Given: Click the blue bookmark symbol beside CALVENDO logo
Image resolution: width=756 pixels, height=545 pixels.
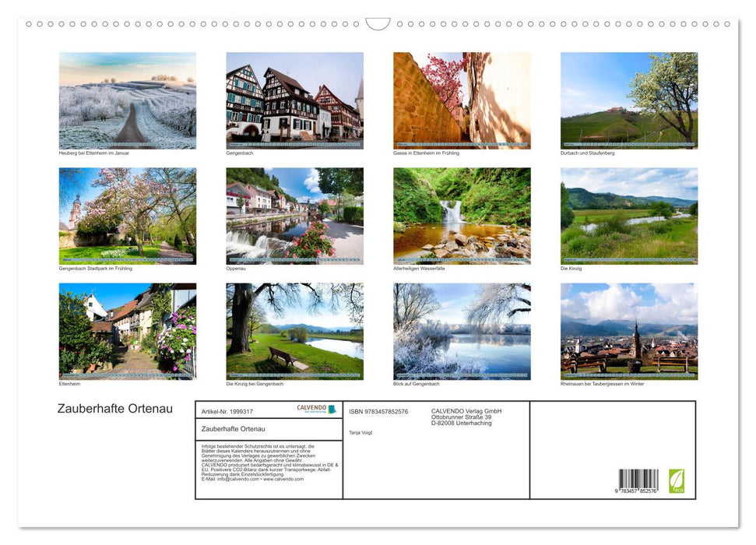Looking at the screenshot, I should pyautogui.click(x=332, y=407).
